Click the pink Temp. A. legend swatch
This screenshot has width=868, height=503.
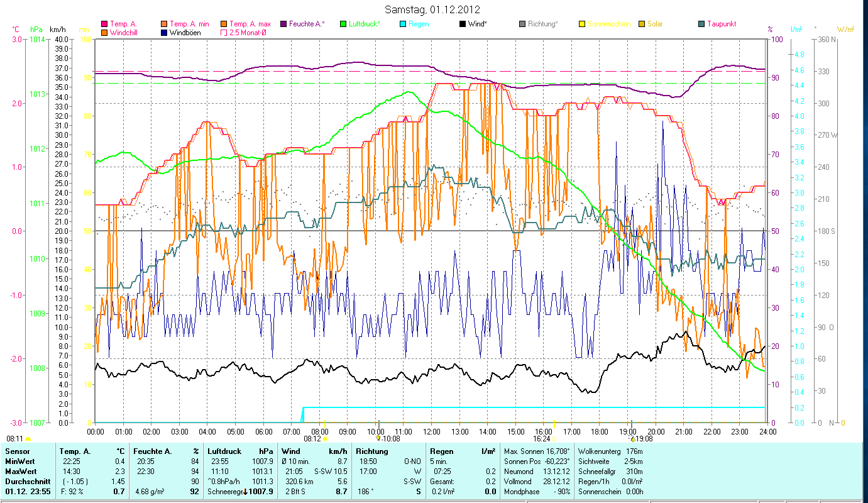coord(104,24)
